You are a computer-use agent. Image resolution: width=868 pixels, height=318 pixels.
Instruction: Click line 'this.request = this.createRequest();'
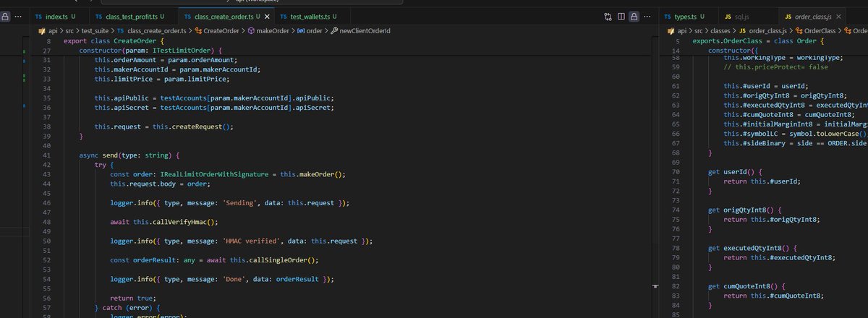[x=165, y=126]
